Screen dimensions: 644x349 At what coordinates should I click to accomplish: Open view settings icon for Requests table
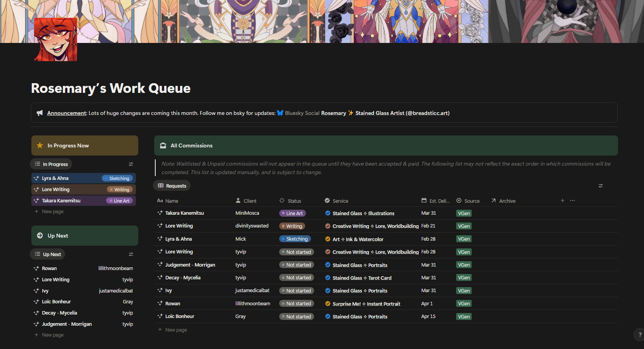(x=601, y=186)
